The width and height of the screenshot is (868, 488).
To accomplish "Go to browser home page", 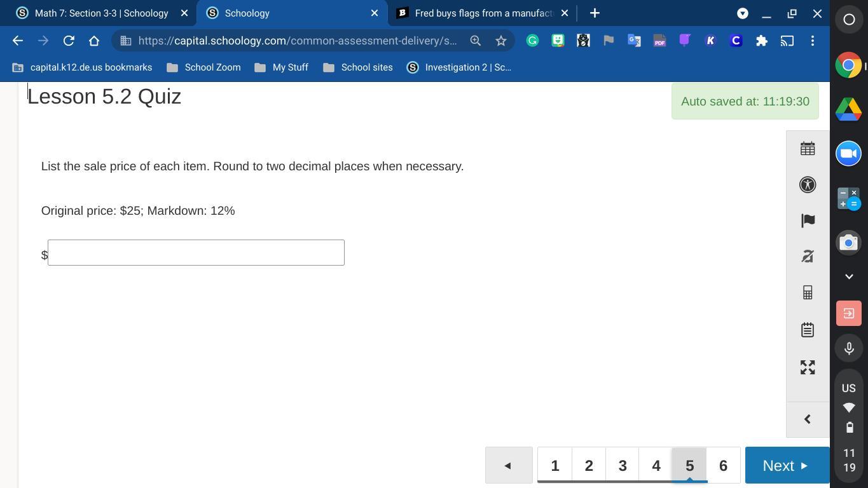I will [94, 41].
